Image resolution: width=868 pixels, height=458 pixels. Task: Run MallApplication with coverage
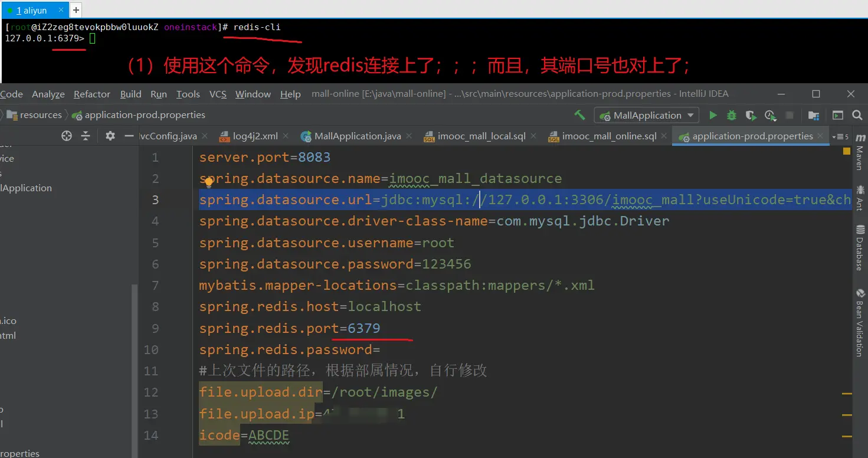click(751, 115)
